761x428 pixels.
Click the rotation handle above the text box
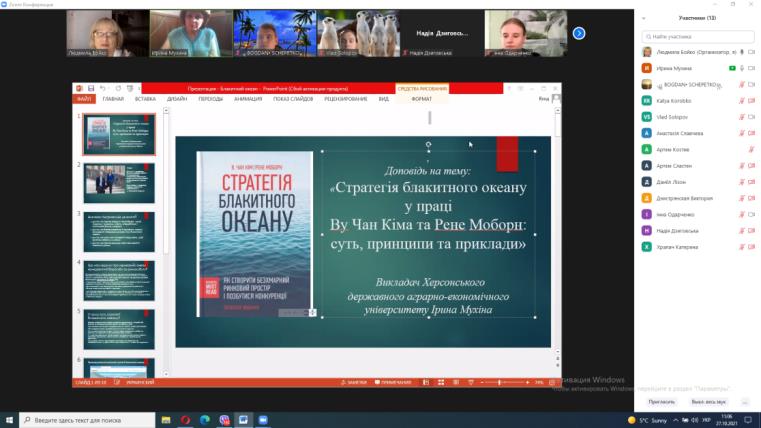(428, 144)
